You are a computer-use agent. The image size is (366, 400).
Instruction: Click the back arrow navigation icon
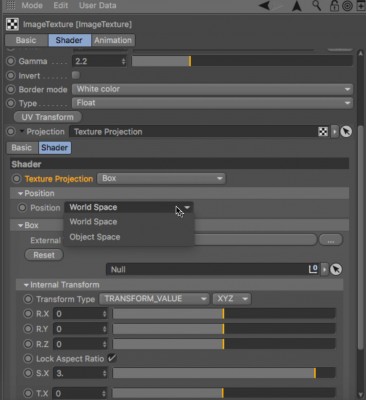[x=265, y=6]
